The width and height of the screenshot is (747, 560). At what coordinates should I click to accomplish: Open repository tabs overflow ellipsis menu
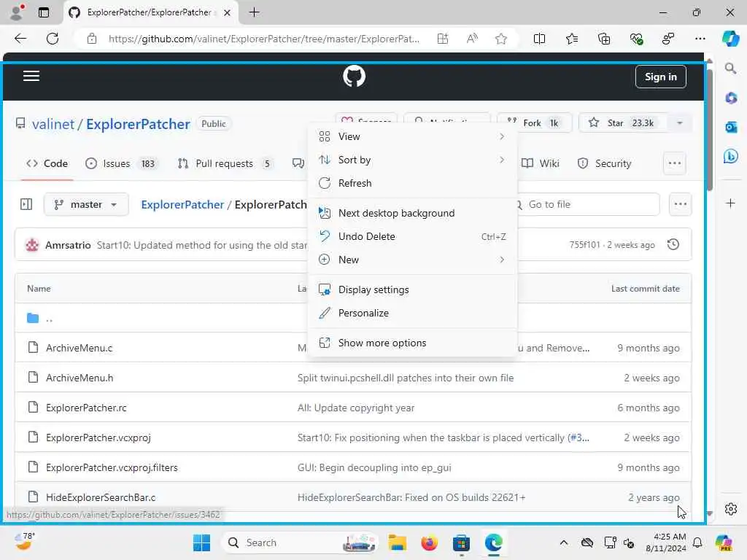[675, 163]
